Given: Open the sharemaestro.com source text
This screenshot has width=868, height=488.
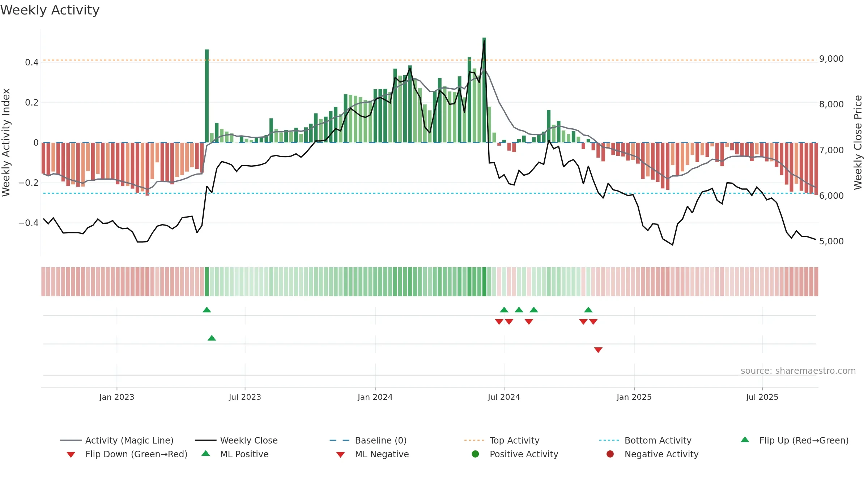Looking at the screenshot, I should click(798, 371).
